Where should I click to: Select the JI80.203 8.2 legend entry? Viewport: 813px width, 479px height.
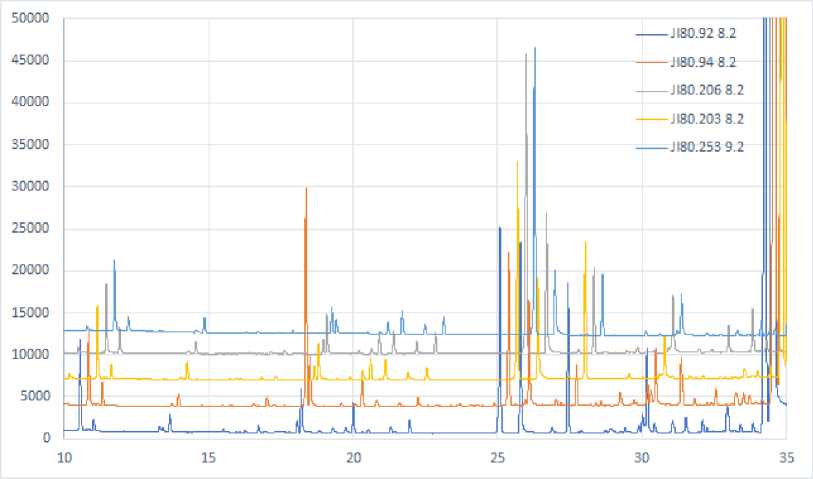[x=690, y=119]
